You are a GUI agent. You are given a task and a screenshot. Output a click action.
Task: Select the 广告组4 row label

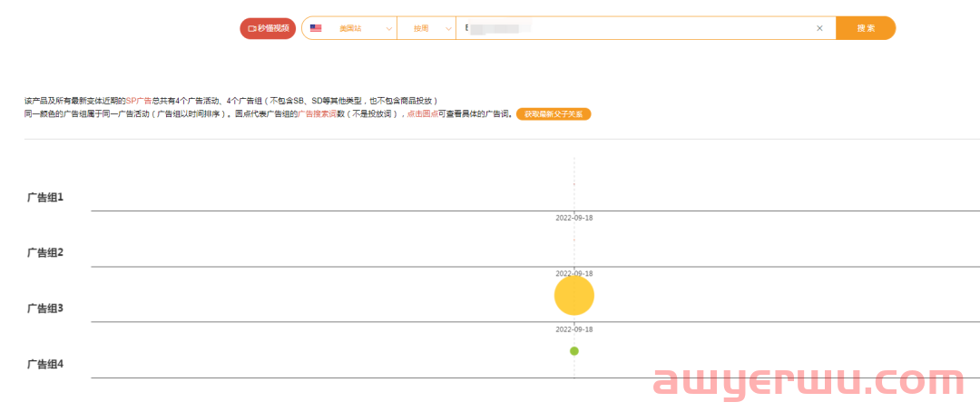click(44, 364)
